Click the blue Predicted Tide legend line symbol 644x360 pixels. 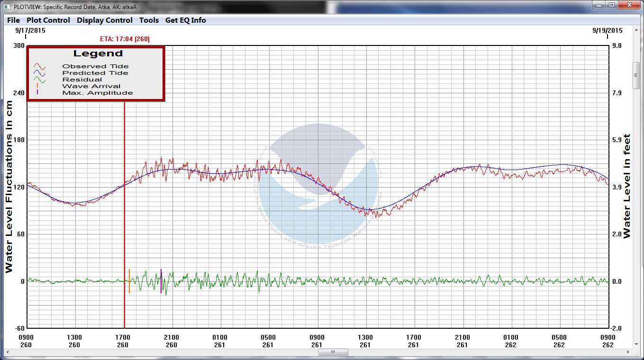coord(39,73)
